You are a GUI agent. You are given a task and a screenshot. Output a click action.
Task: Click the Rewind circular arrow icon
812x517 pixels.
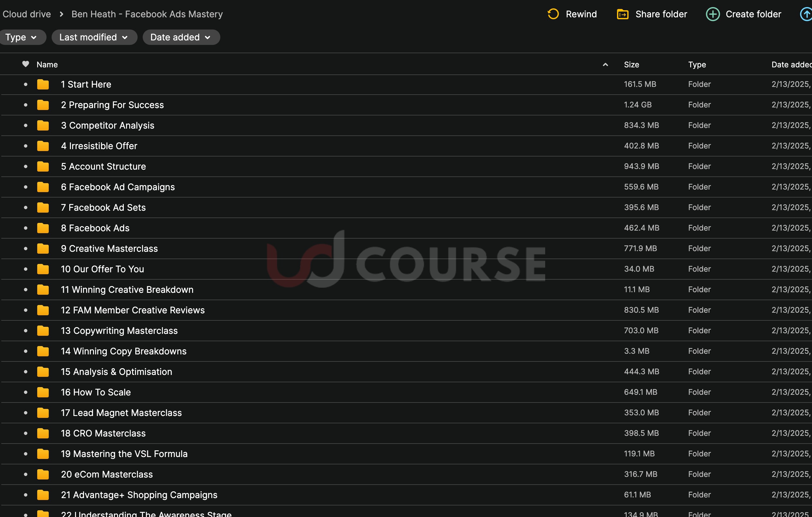(x=553, y=14)
